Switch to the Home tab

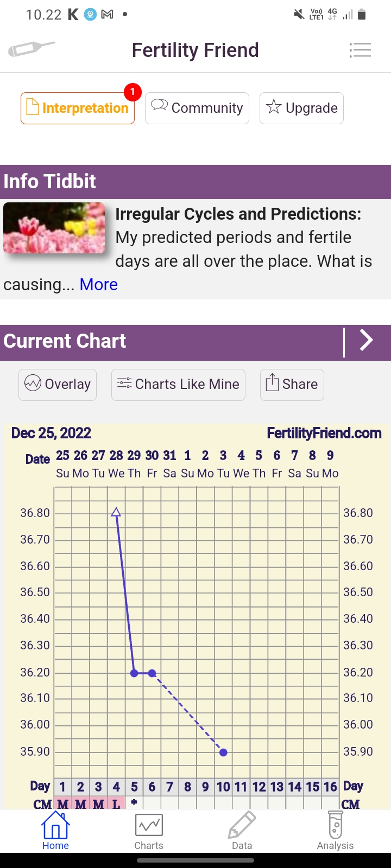point(55,830)
